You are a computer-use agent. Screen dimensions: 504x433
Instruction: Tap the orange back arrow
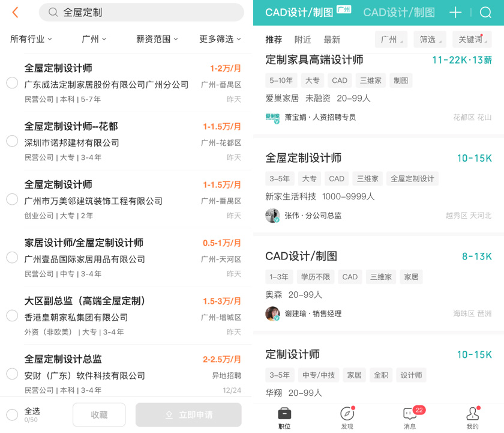(16, 12)
